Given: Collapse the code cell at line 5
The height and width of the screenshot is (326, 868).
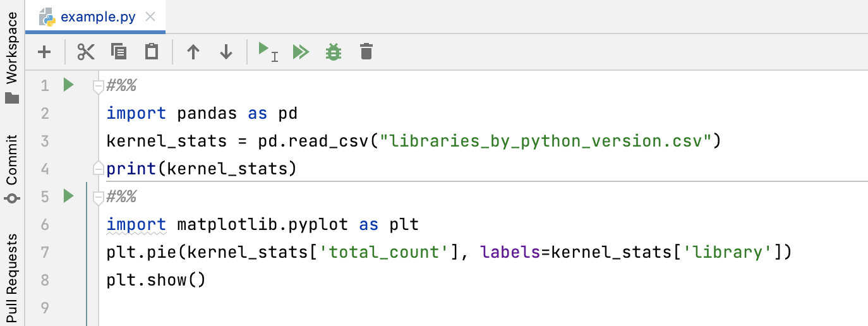Looking at the screenshot, I should tap(97, 198).
